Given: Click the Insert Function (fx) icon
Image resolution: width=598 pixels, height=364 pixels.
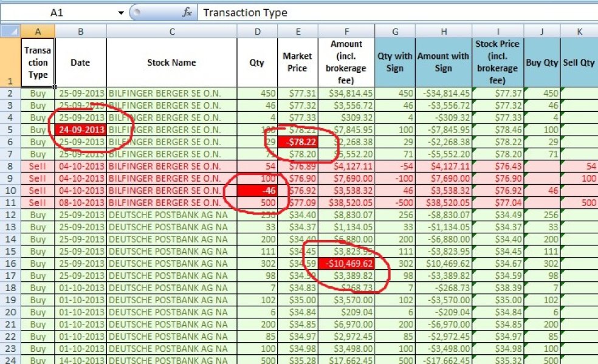Looking at the screenshot, I should coord(187,12).
